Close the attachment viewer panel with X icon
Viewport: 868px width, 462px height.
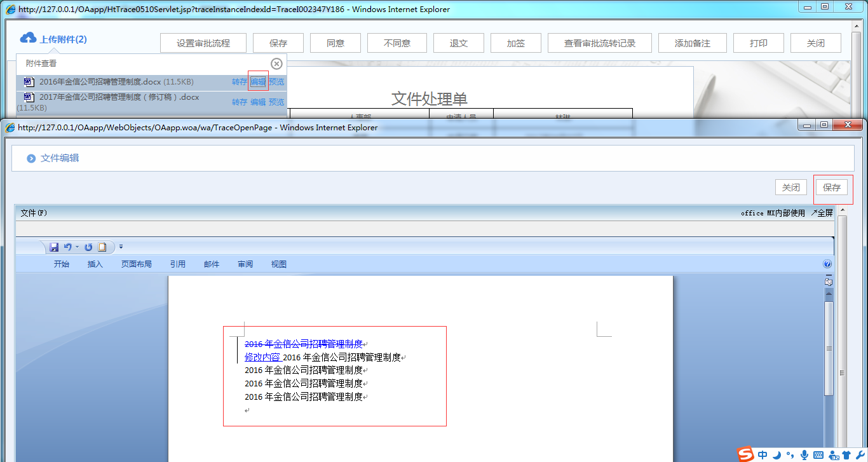tap(276, 64)
